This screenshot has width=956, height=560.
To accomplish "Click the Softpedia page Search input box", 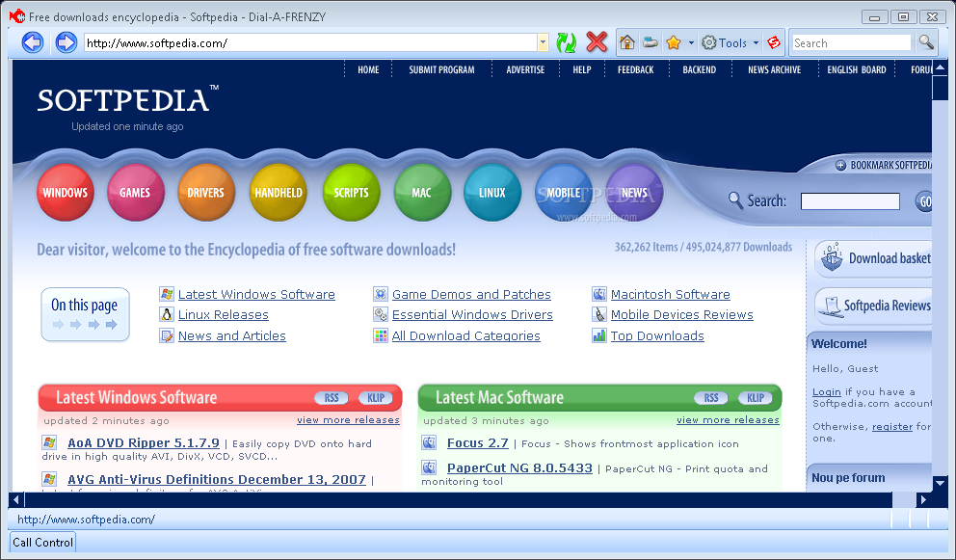I will (x=850, y=201).
